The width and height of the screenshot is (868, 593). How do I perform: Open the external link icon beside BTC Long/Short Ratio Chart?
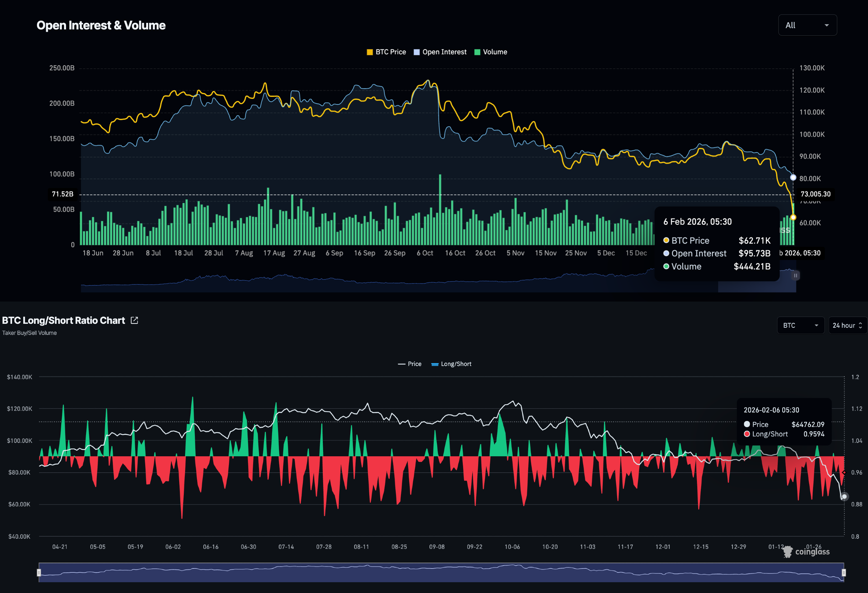coord(134,321)
